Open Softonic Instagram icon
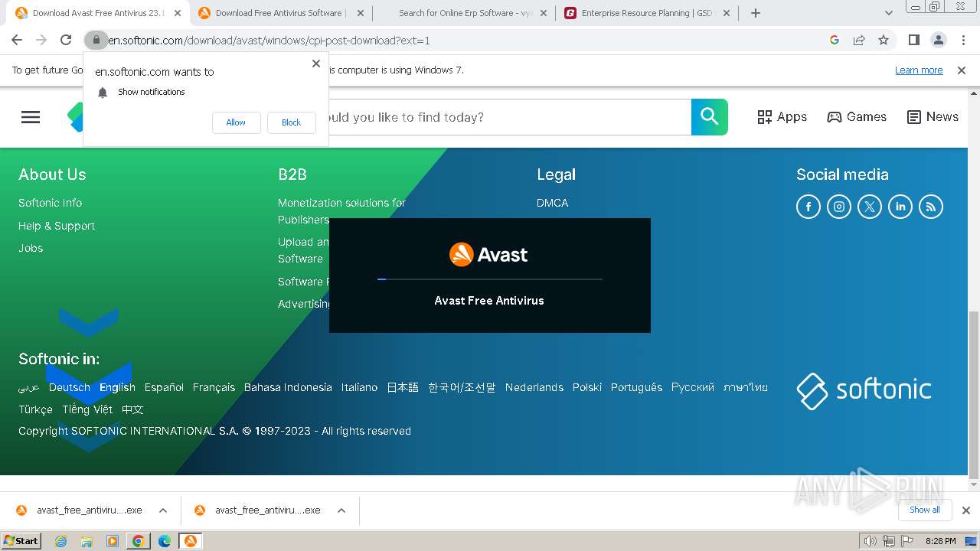 839,207
